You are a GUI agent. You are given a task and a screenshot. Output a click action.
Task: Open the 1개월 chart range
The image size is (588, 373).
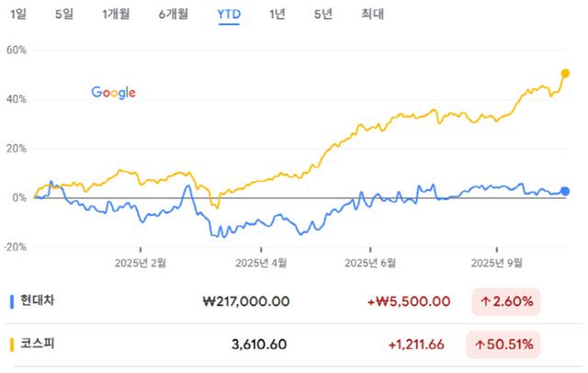coord(116,14)
